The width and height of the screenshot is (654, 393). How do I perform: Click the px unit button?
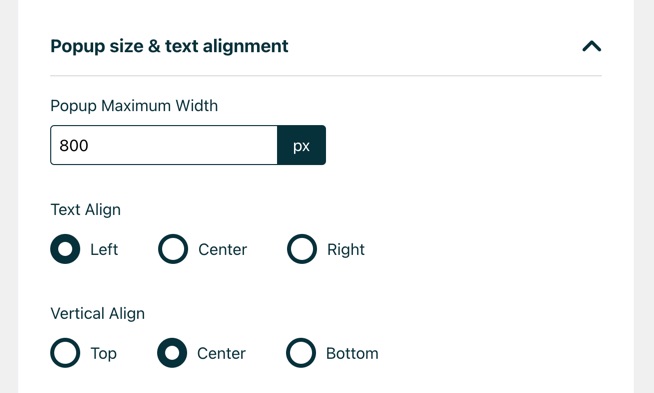coord(302,145)
